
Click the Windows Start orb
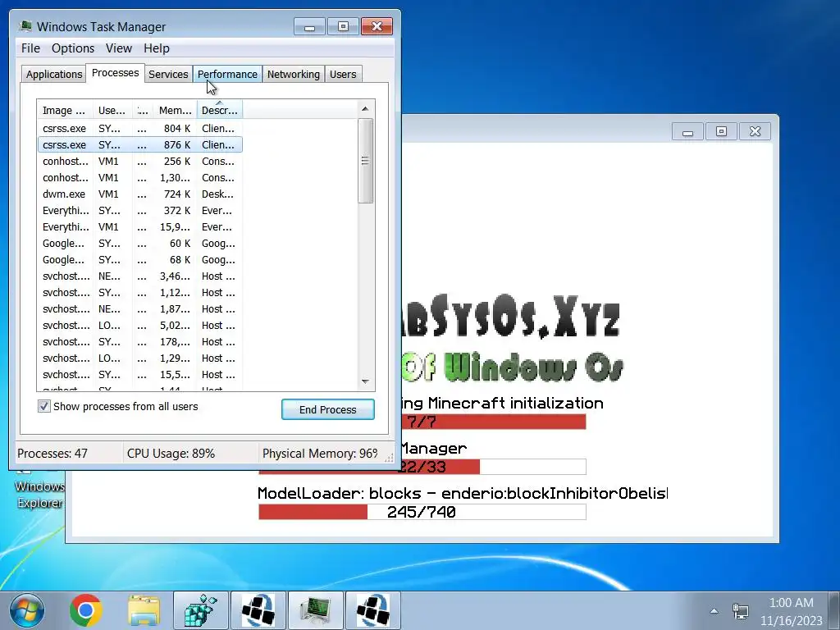point(26,610)
